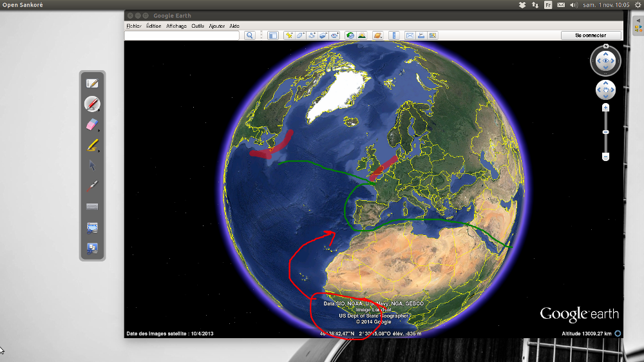Open the Outils menu
The width and height of the screenshot is (644, 362).
click(x=198, y=26)
